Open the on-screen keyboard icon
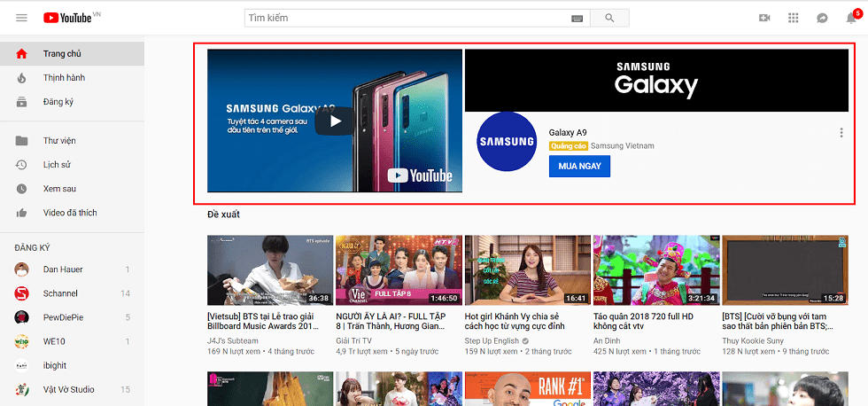The width and height of the screenshot is (868, 406). 577,18
